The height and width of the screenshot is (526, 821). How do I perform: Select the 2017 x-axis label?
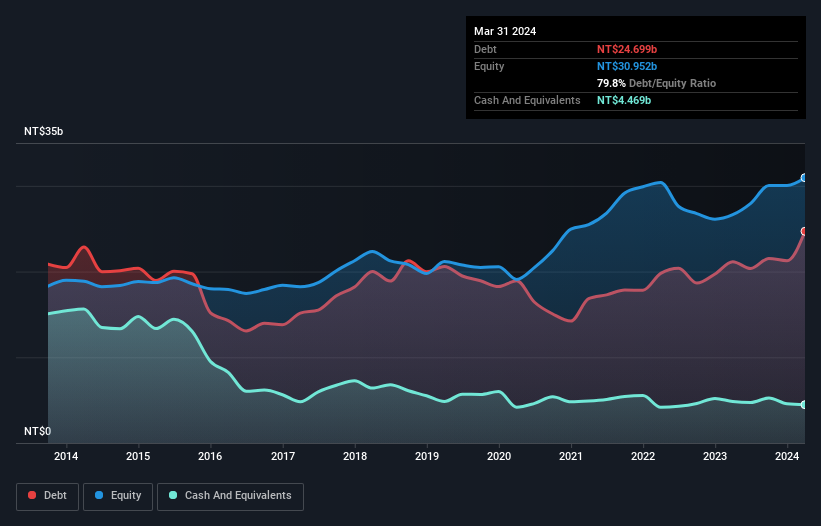tap(283, 456)
